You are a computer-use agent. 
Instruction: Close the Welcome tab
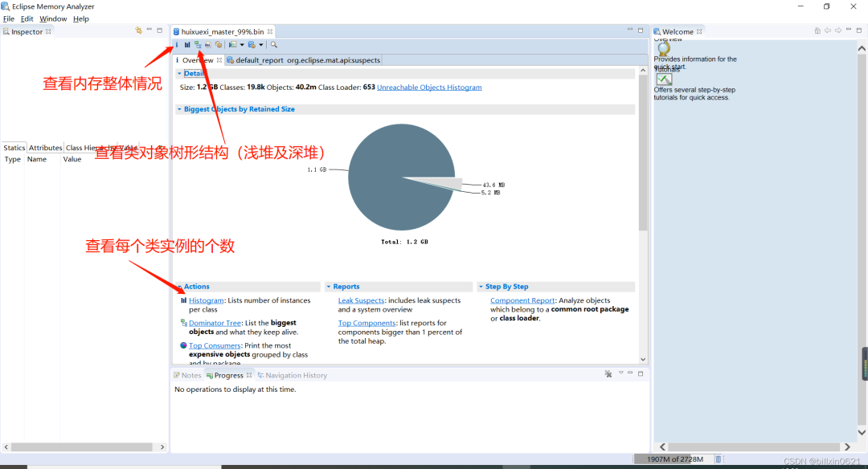[x=699, y=31]
